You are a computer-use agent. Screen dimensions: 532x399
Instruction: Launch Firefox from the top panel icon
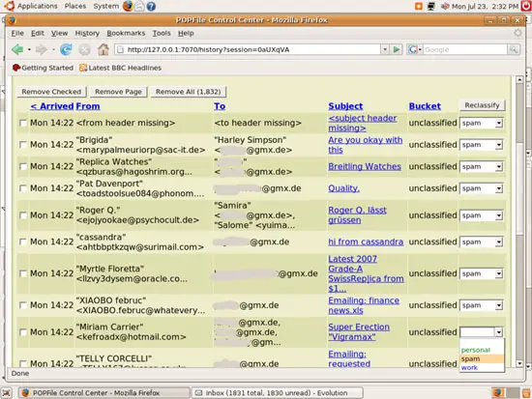click(x=128, y=6)
